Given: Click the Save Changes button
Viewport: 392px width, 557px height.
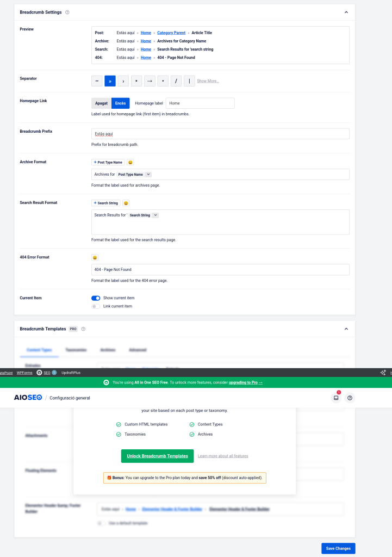Looking at the screenshot, I should tap(338, 548).
